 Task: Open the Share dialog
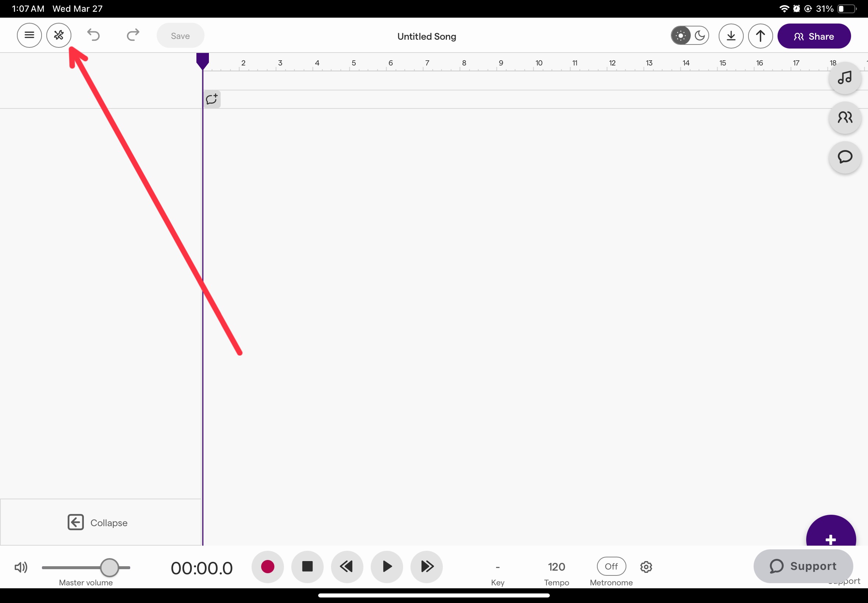(x=814, y=36)
